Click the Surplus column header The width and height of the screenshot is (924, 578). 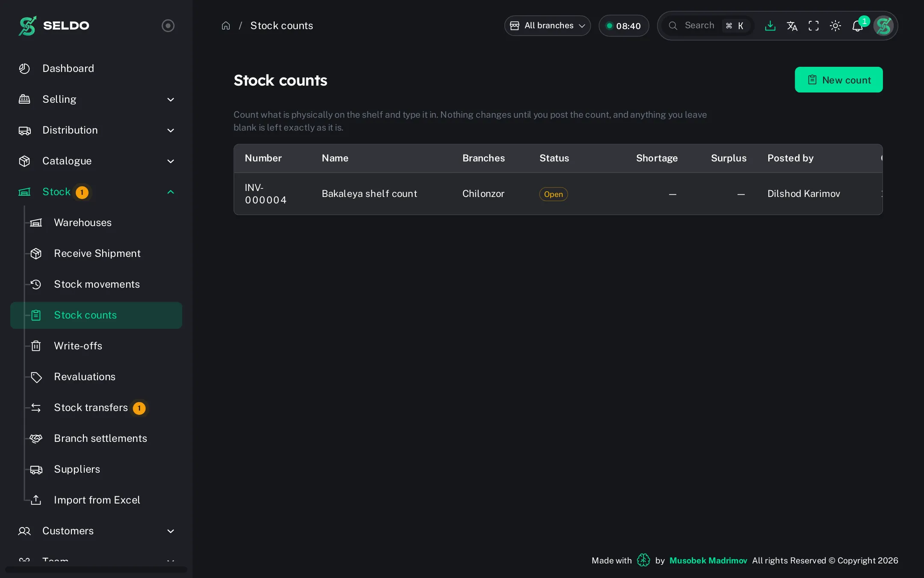tap(729, 158)
